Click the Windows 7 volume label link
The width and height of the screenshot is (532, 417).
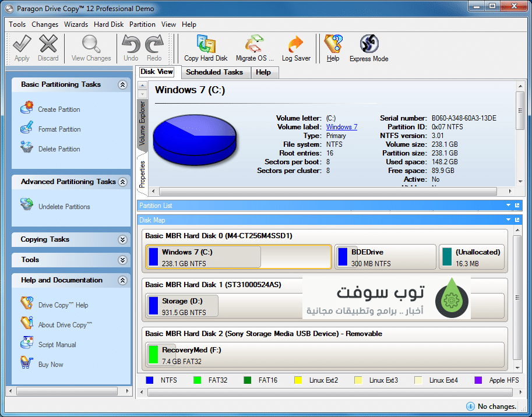click(x=341, y=127)
